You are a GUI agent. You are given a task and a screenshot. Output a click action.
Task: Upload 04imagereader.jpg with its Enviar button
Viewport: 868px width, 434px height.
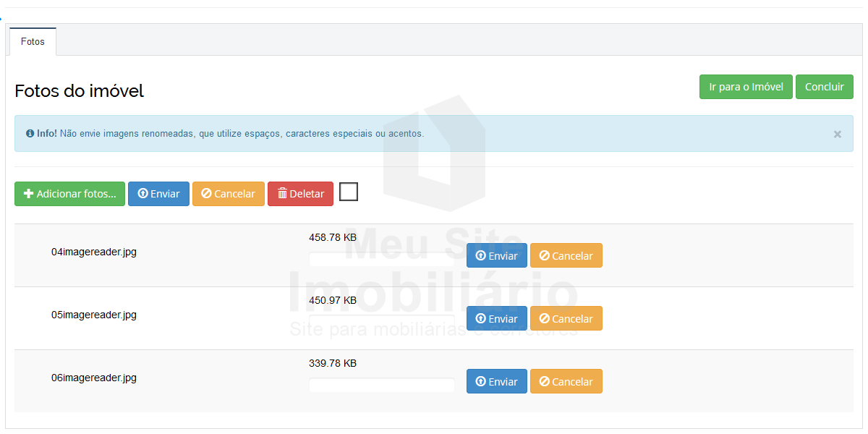pyautogui.click(x=496, y=255)
